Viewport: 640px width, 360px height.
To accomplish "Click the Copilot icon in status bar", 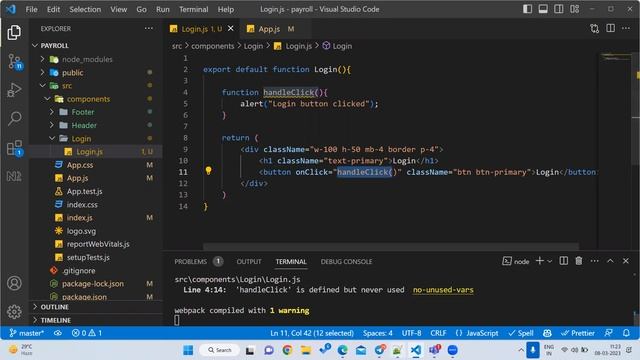I will (547, 333).
